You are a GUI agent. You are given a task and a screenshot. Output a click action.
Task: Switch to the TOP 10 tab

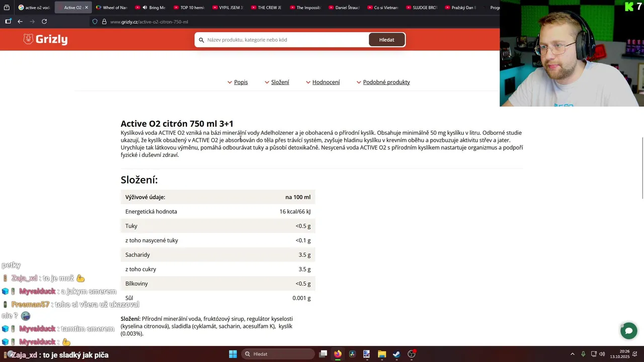click(x=189, y=8)
